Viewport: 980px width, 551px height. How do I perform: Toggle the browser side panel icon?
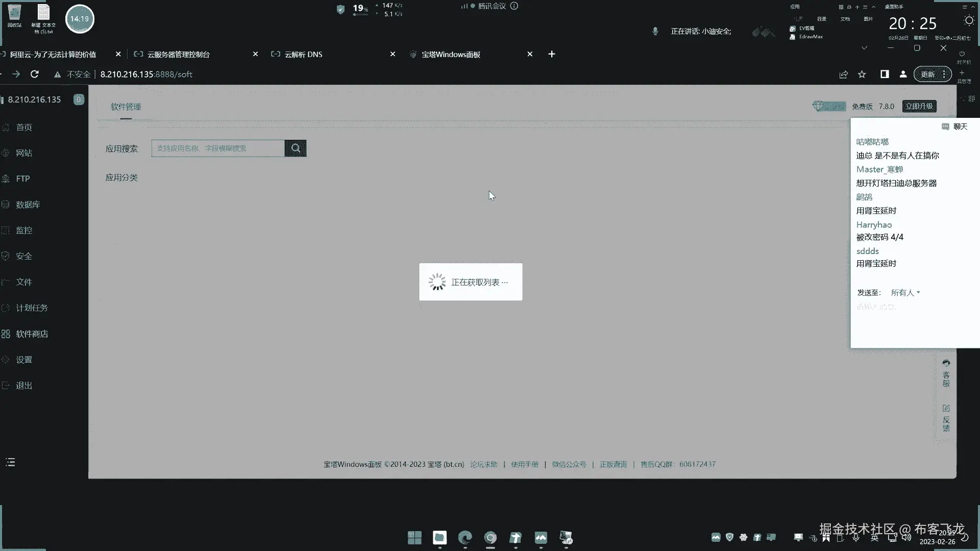point(885,74)
